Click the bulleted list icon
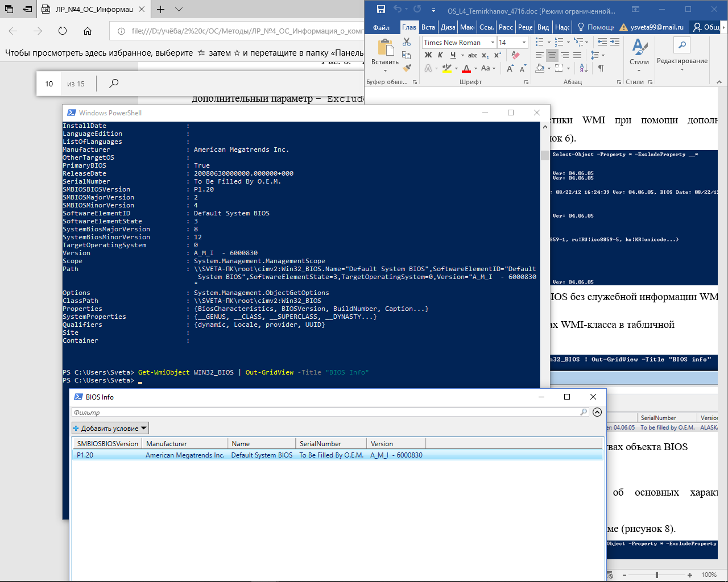 pos(540,42)
